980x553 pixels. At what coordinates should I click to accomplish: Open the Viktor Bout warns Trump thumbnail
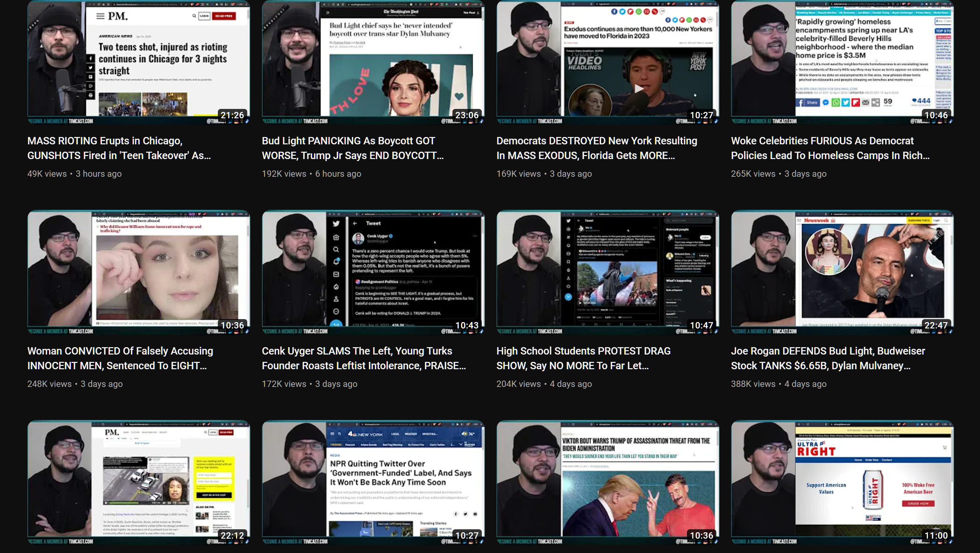pos(607,482)
